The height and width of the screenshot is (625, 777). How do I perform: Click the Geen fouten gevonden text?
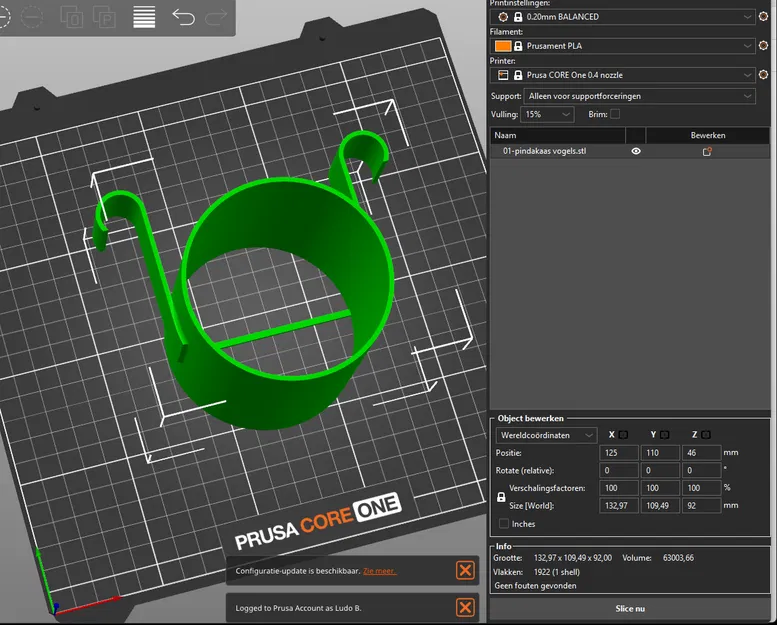[535, 586]
